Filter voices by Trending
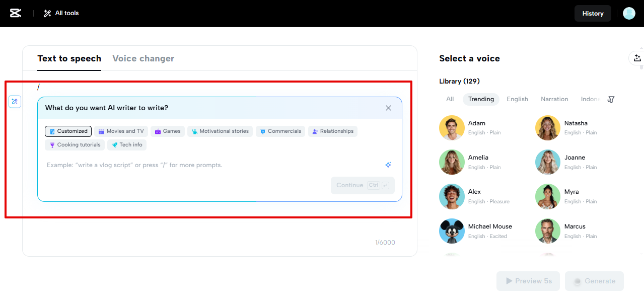Screen dimensions: 644x305 tap(481, 99)
